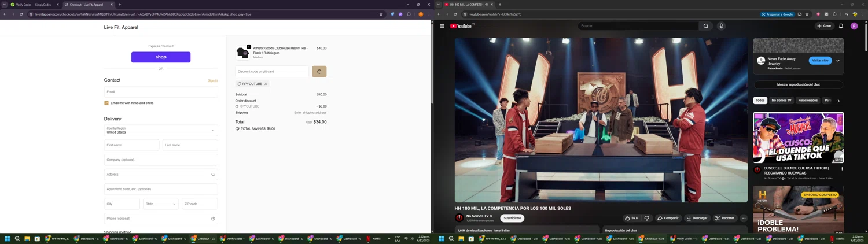Click Preguntar a Google in address bar

click(778, 14)
